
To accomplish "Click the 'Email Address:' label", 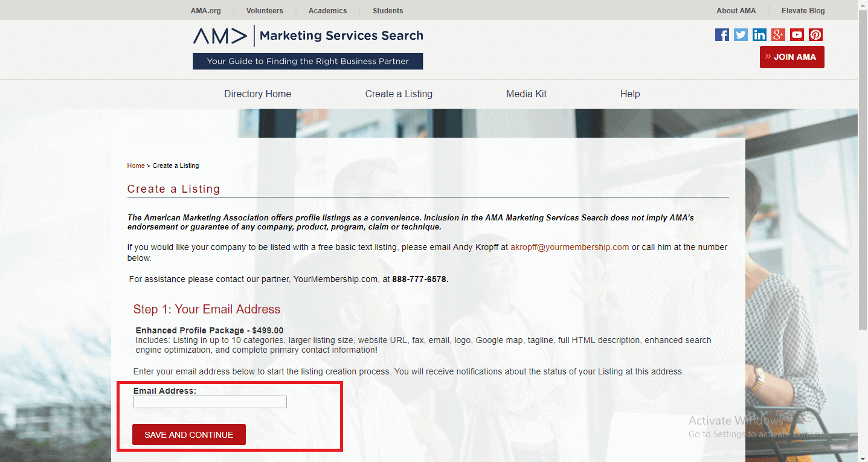I will tap(165, 391).
